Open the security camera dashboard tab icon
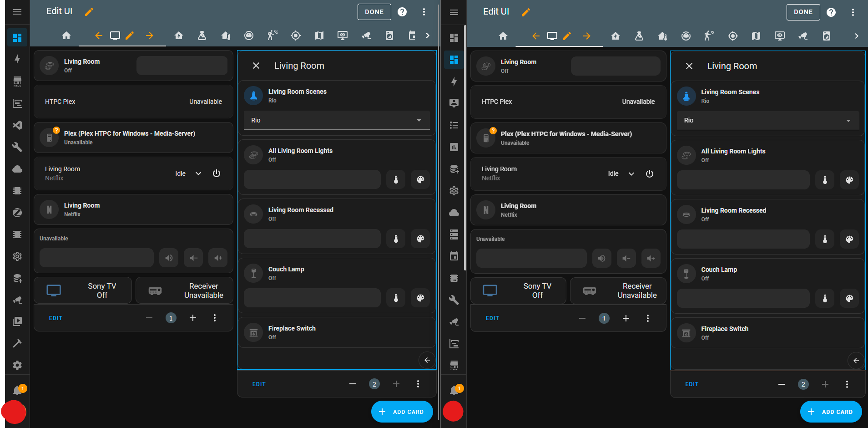 pos(366,35)
